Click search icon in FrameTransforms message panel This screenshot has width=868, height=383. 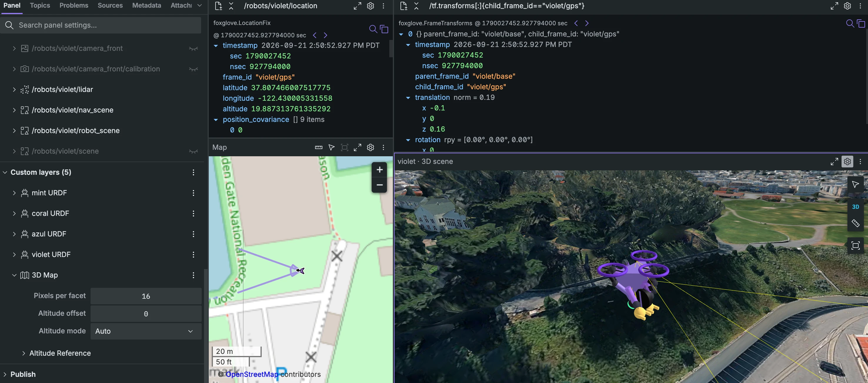pyautogui.click(x=850, y=23)
